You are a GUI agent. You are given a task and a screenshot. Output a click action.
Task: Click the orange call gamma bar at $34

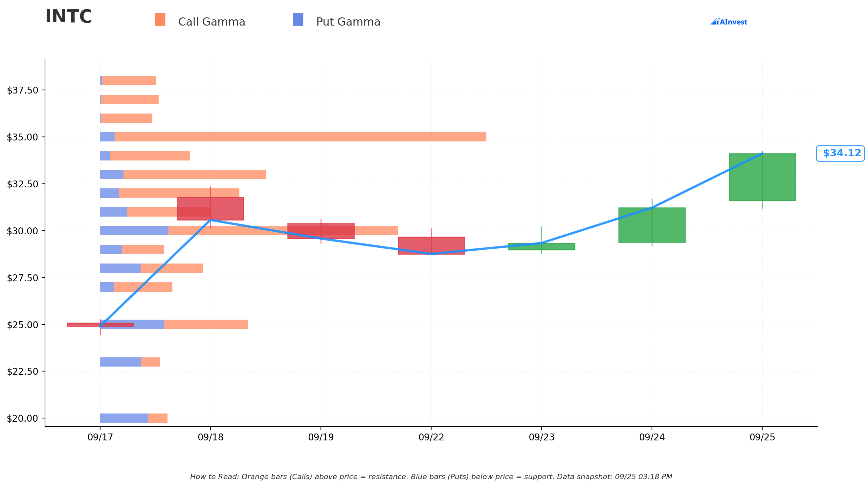(150, 156)
